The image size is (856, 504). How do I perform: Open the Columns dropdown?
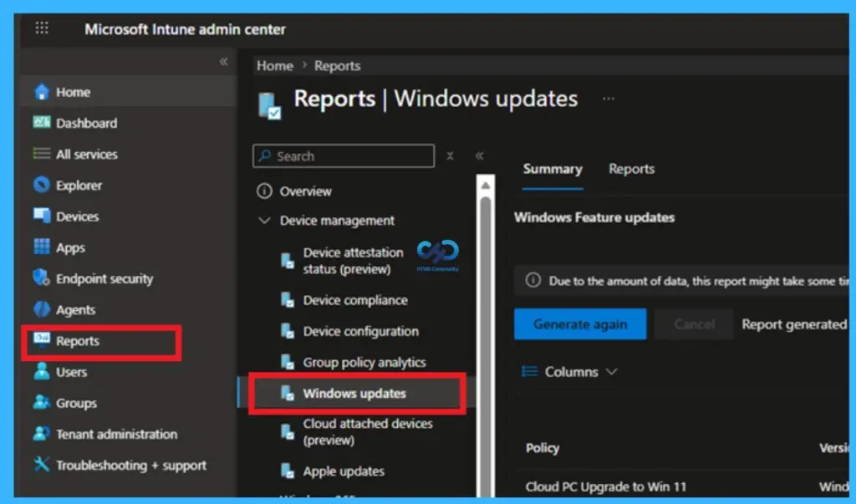click(x=569, y=371)
